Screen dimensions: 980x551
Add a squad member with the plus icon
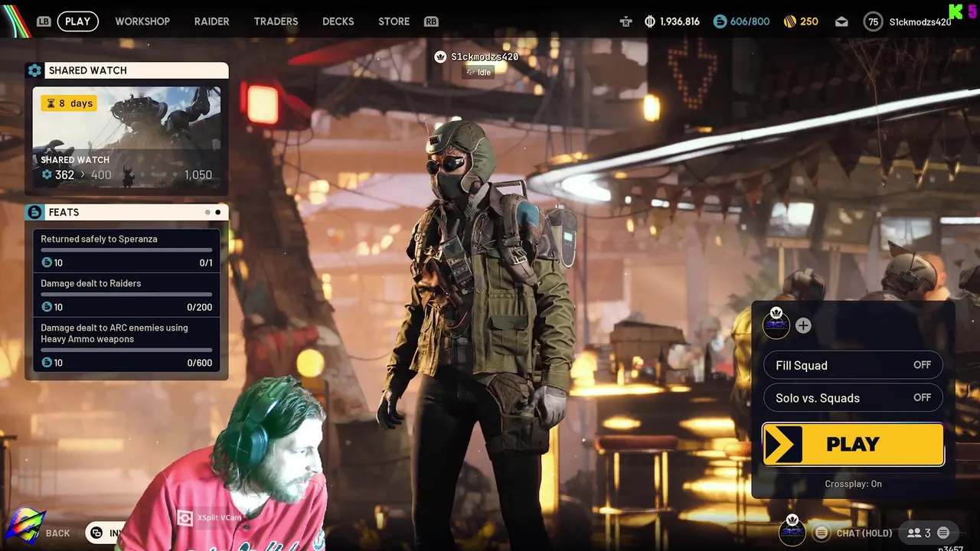[802, 325]
